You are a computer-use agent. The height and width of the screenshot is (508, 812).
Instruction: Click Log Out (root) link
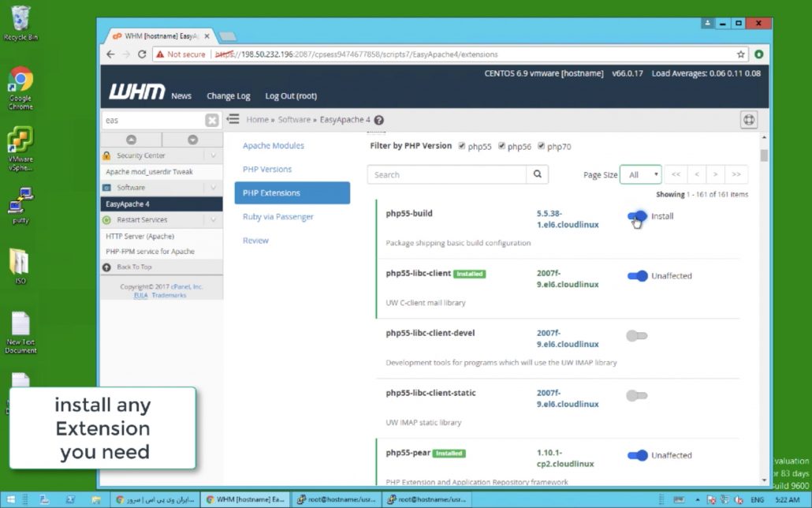(291, 96)
